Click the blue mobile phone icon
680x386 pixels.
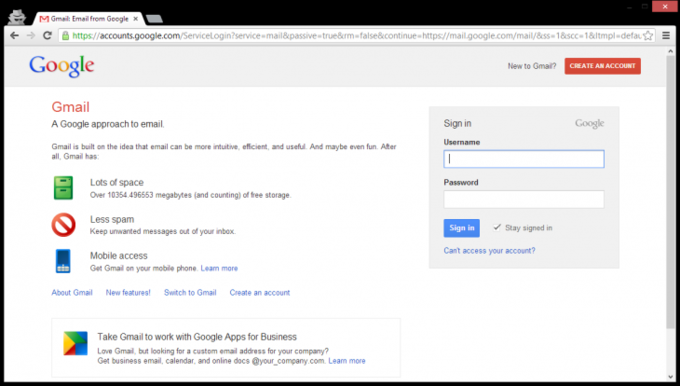(63, 261)
